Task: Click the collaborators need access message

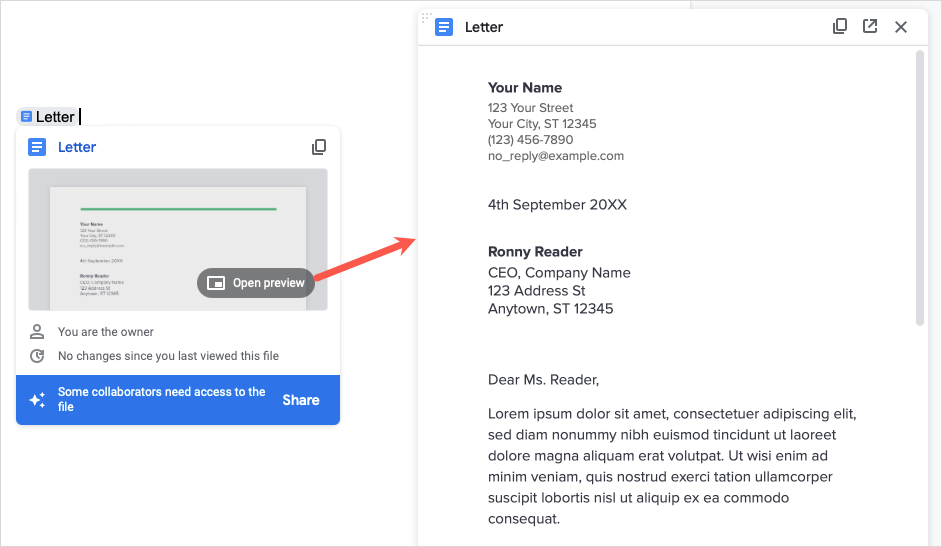Action: coord(161,399)
